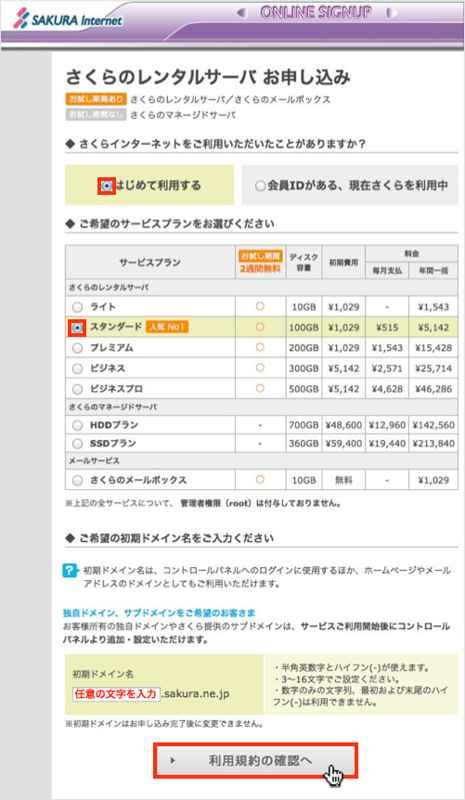The height and width of the screenshot is (800, 465).
Task: Click the 人気 No1 badge
Action: coord(167,327)
